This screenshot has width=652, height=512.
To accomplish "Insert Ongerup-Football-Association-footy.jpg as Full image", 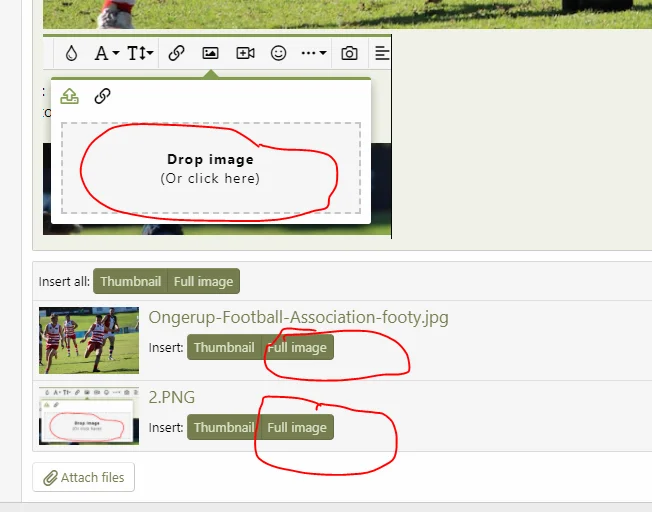I will (x=297, y=347).
